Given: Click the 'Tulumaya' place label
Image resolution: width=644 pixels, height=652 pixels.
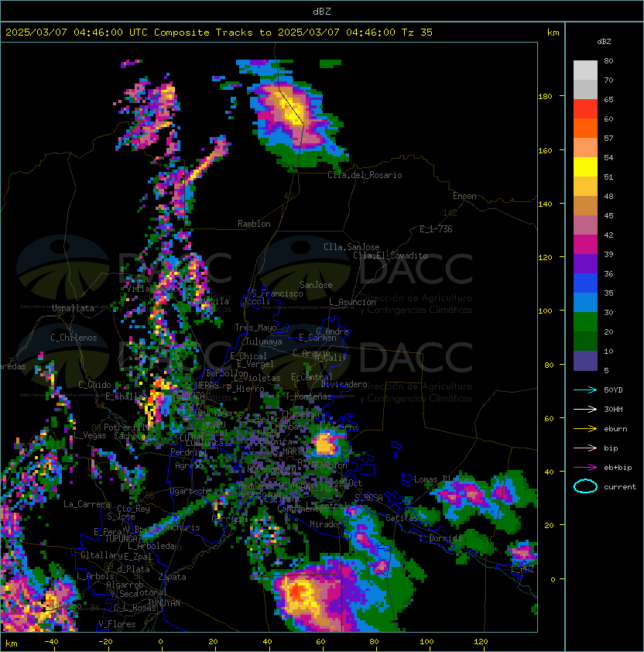Looking at the screenshot, I should [264, 341].
